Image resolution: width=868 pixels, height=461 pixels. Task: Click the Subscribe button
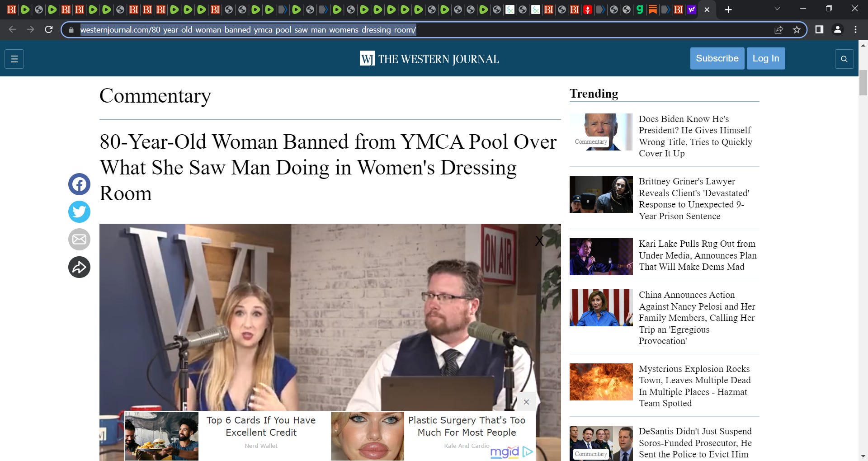(x=717, y=58)
